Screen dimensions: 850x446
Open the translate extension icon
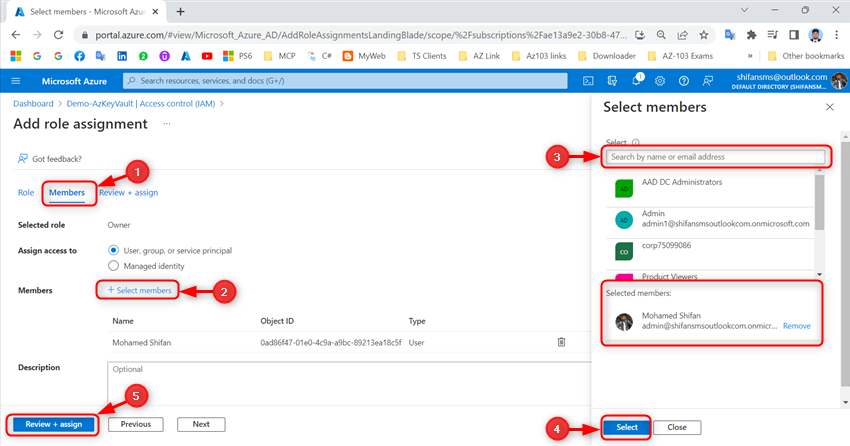coord(730,35)
